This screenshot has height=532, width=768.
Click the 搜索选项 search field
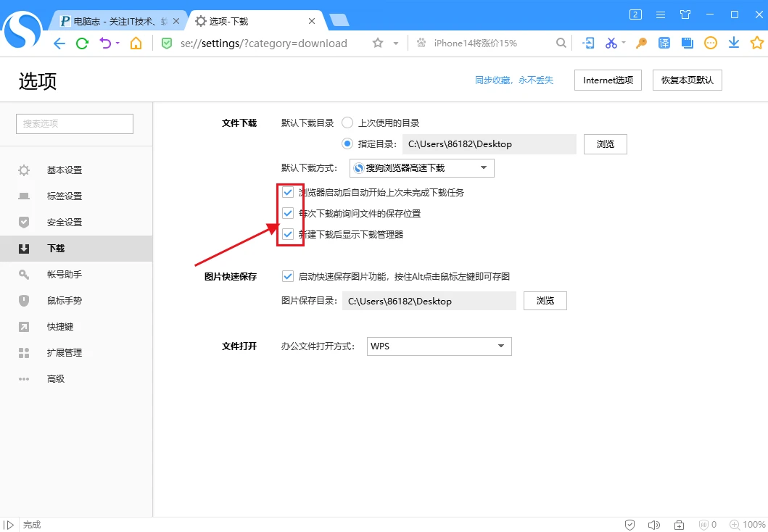point(75,124)
